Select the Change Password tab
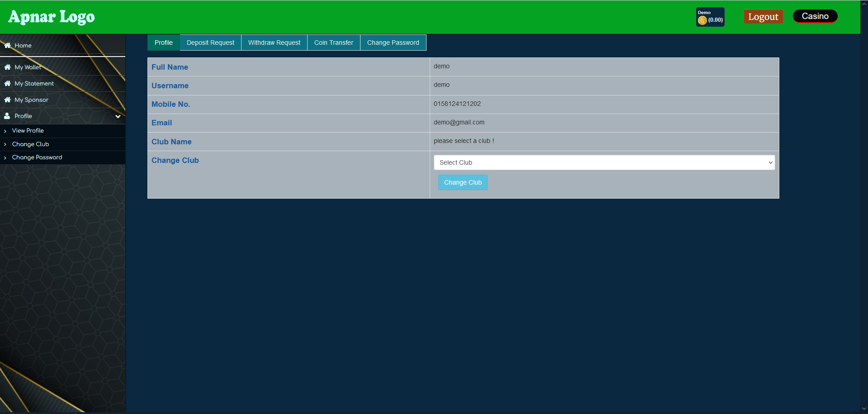This screenshot has height=414, width=868. pyautogui.click(x=393, y=43)
